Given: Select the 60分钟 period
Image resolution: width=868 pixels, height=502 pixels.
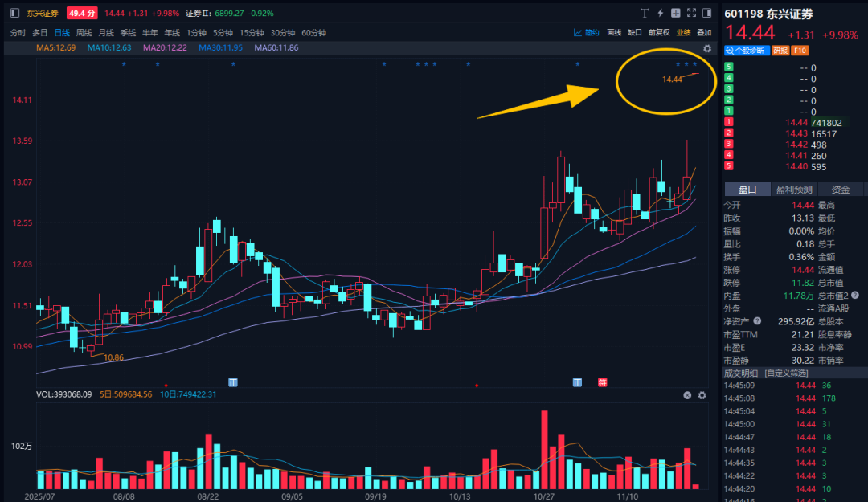Looking at the screenshot, I should point(314,33).
